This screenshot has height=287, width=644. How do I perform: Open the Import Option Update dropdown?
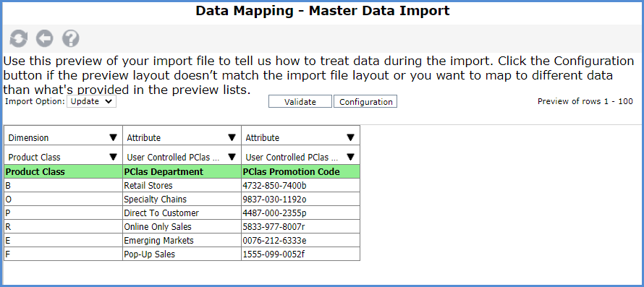point(92,101)
